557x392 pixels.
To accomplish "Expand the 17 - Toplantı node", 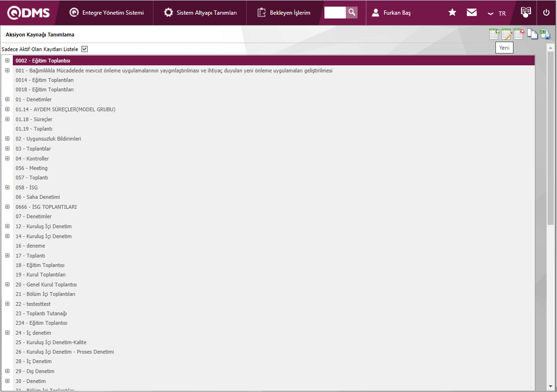I will click(7, 255).
